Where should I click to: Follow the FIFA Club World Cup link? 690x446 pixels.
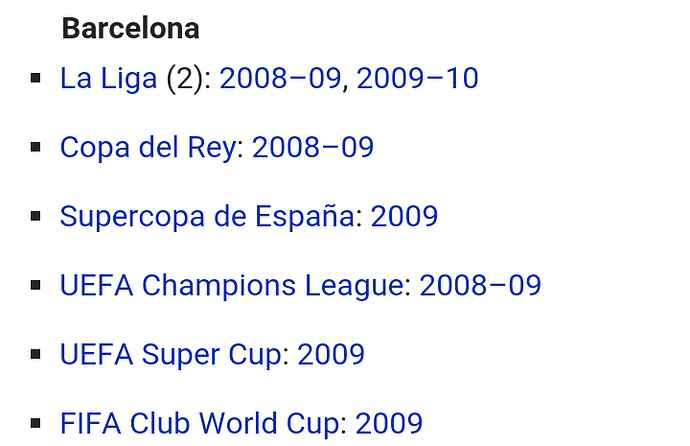click(200, 424)
